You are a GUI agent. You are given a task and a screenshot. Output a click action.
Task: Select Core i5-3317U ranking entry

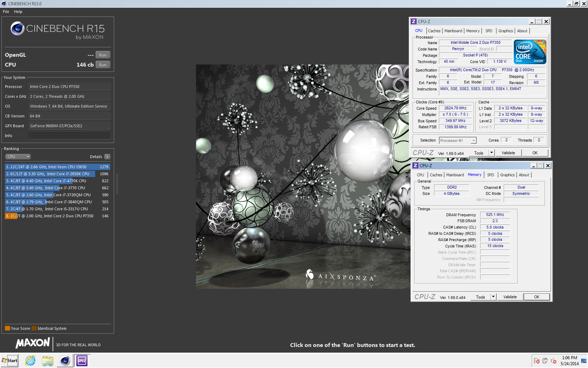pyautogui.click(x=57, y=209)
